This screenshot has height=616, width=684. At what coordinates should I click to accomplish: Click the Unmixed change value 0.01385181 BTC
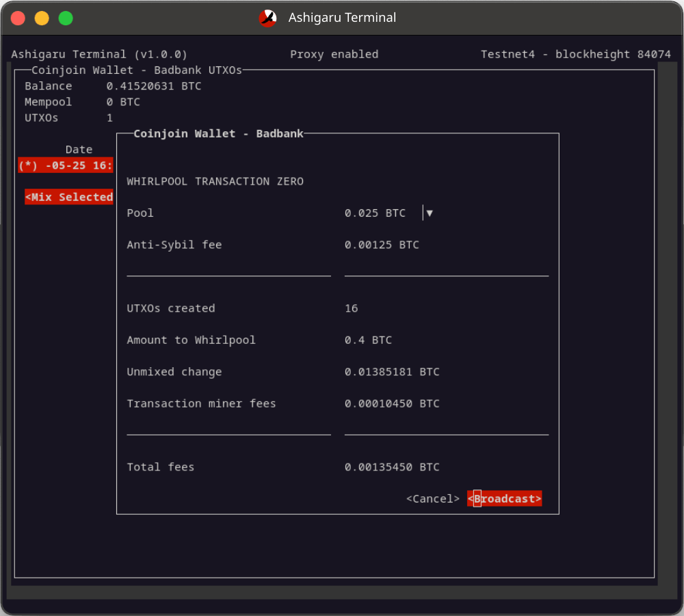392,372
